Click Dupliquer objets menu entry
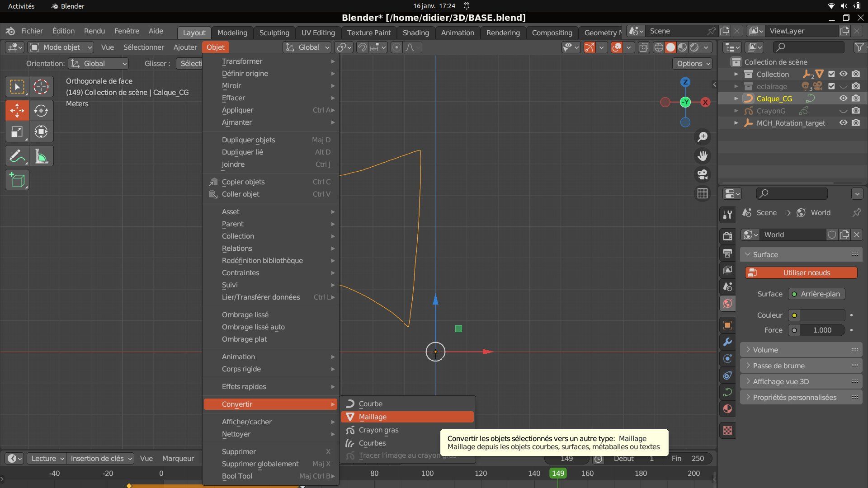This screenshot has height=488, width=868. point(270,140)
